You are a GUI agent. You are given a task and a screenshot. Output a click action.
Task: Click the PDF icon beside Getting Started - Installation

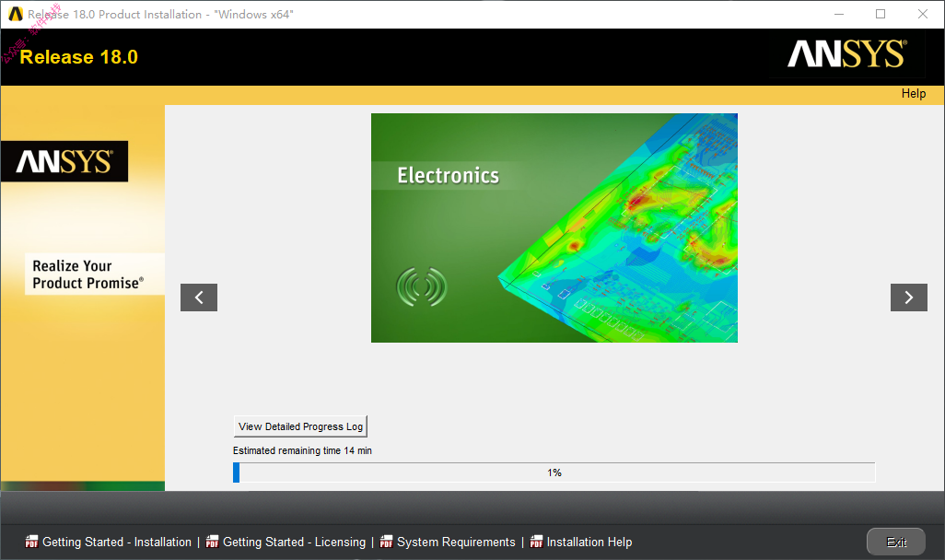31,542
